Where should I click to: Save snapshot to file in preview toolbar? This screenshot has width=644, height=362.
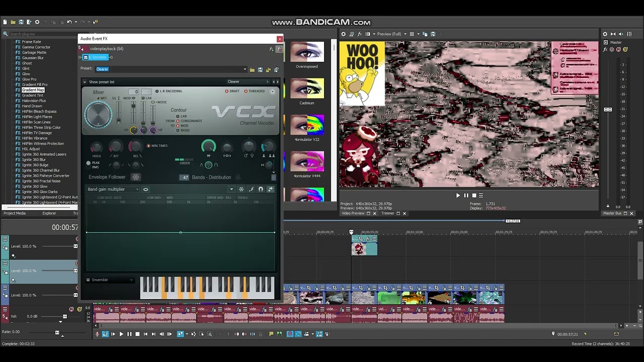(433, 34)
